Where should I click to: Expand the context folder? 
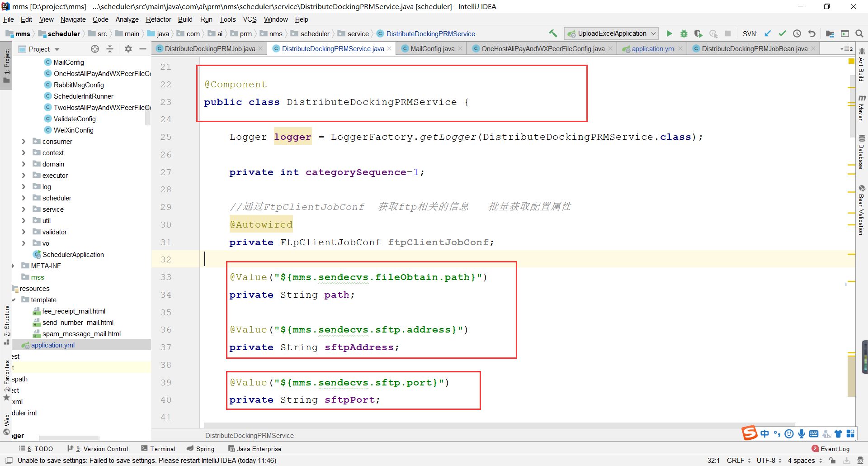[x=24, y=153]
